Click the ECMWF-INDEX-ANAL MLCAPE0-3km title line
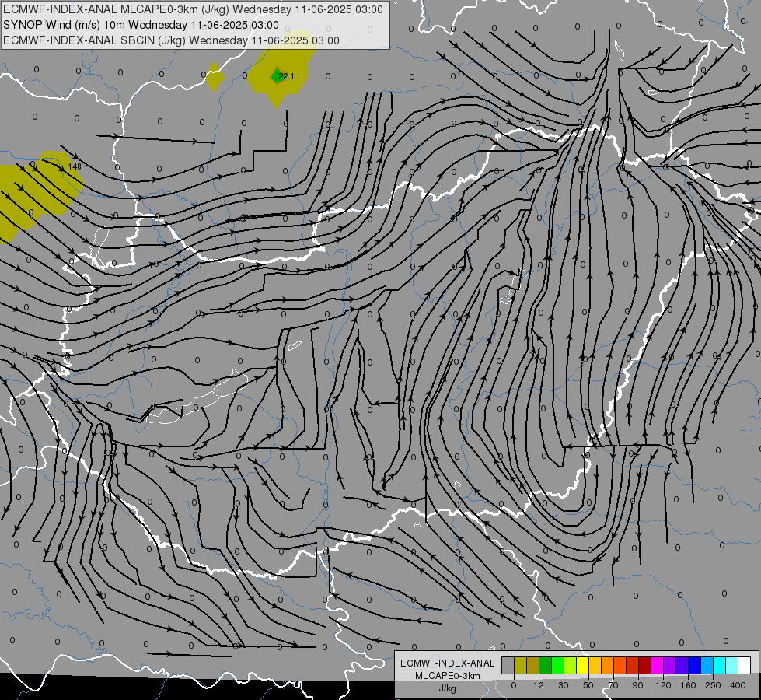 click(193, 9)
